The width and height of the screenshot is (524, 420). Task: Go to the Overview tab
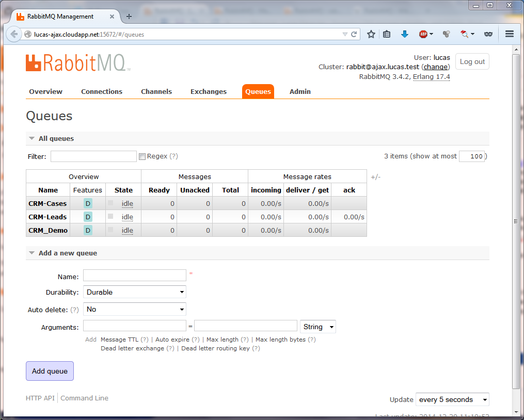point(46,91)
